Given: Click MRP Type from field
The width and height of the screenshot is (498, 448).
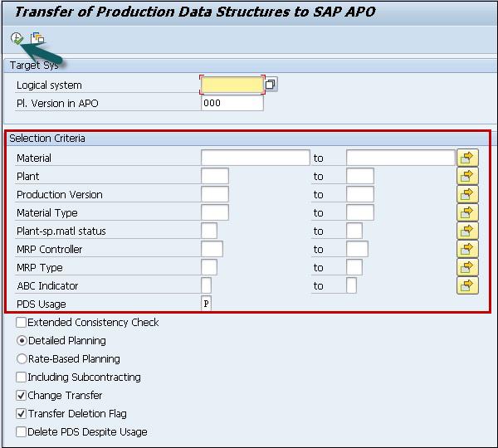Looking at the screenshot, I should (x=209, y=267).
